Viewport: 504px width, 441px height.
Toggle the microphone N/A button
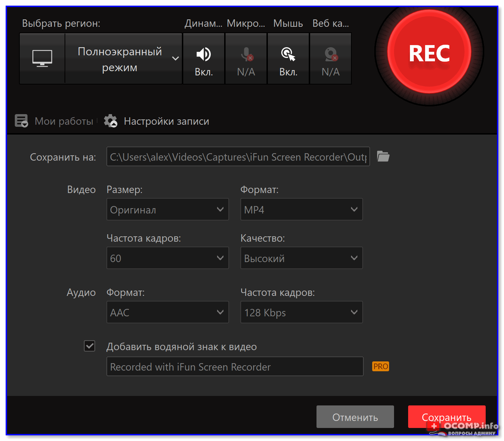click(246, 58)
